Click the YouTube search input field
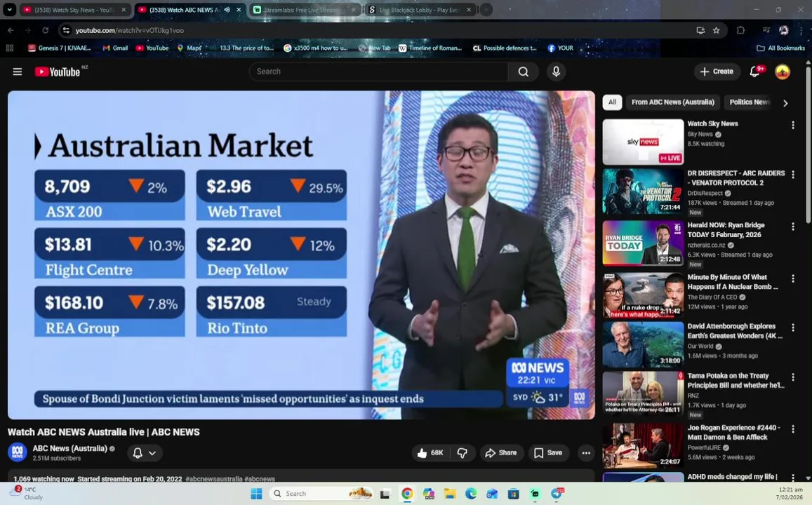 point(379,72)
